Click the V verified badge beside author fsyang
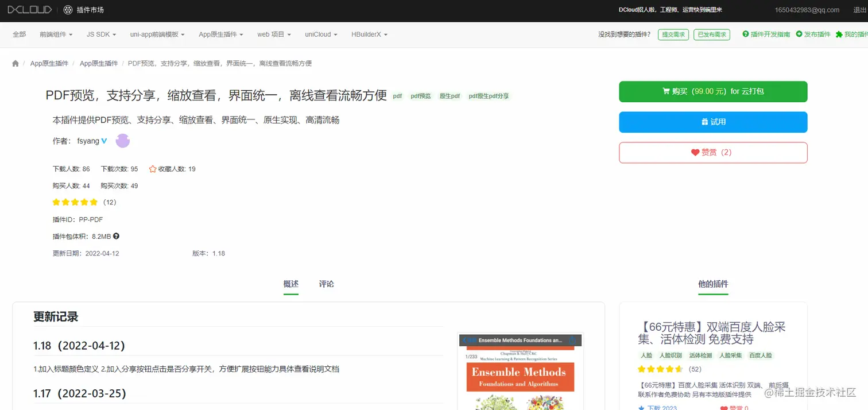Viewport: 868px width, 410px height. click(104, 140)
